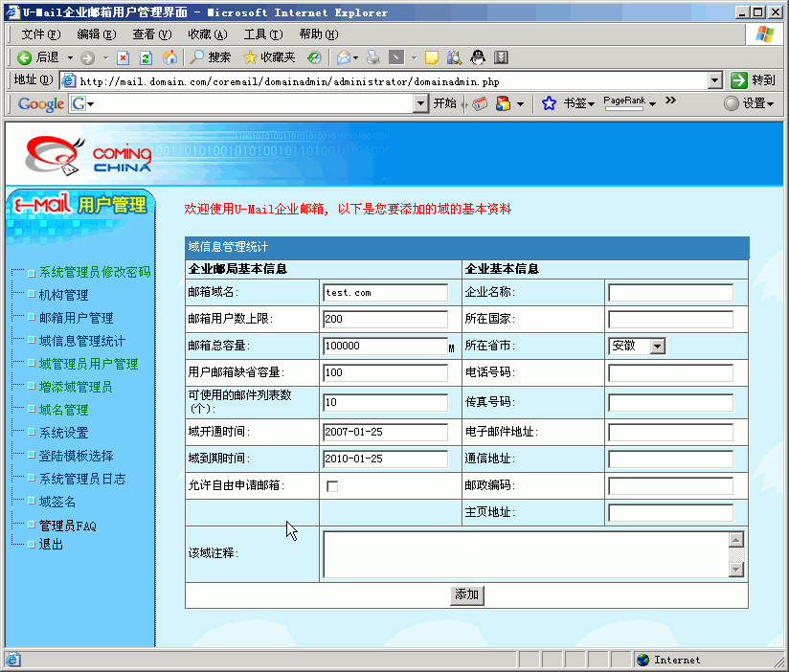This screenshot has width=789, height=672.
Task: Open the Search (搜索) toolbar button
Action: click(x=210, y=57)
